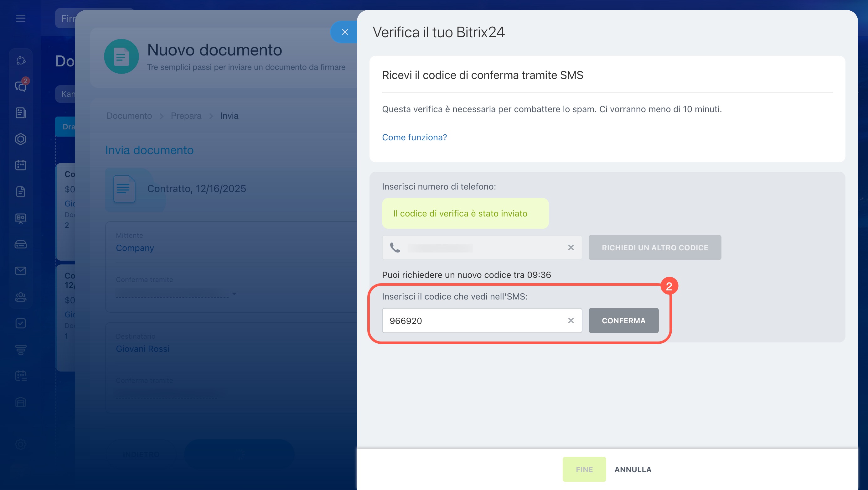Viewport: 868px width, 490px height.
Task: Open the documents page icon in sidebar
Action: (x=21, y=191)
